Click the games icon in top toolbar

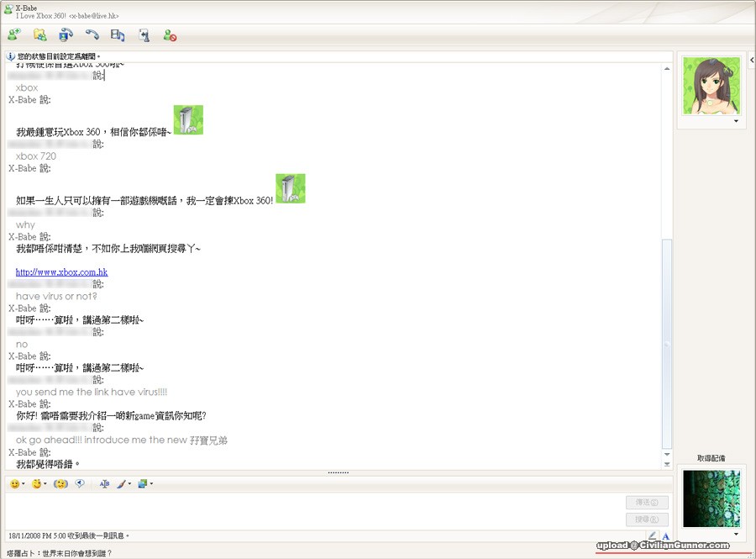tap(144, 35)
